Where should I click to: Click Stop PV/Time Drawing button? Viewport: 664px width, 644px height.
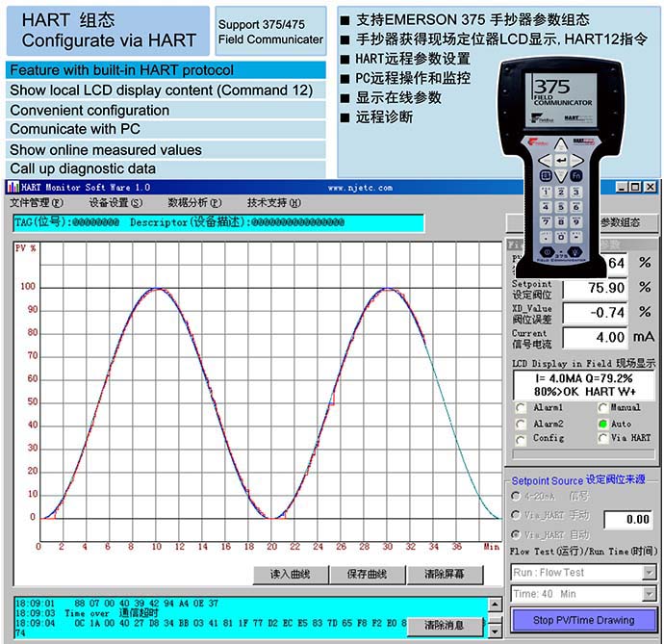(x=583, y=621)
